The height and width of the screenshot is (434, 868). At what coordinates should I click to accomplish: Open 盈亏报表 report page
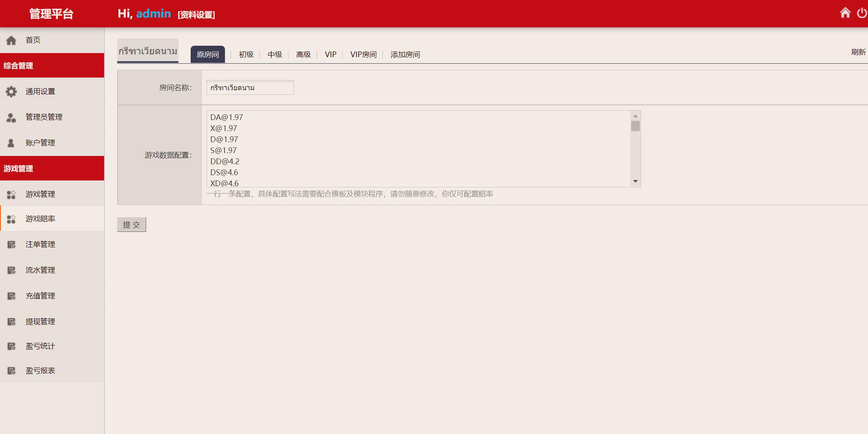pos(52,371)
